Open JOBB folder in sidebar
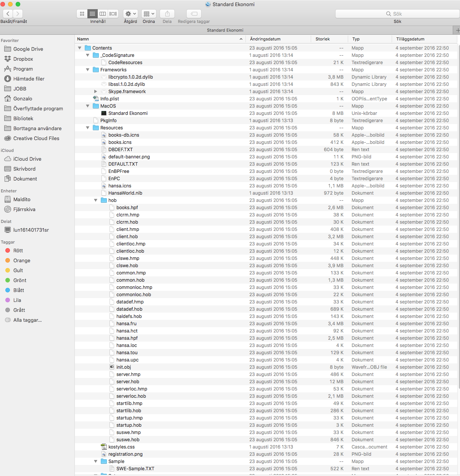The image size is (460, 476). pyautogui.click(x=20, y=89)
